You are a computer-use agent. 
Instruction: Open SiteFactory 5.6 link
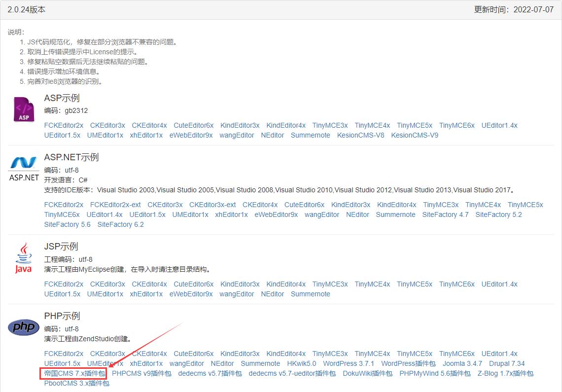pyautogui.click(x=68, y=224)
